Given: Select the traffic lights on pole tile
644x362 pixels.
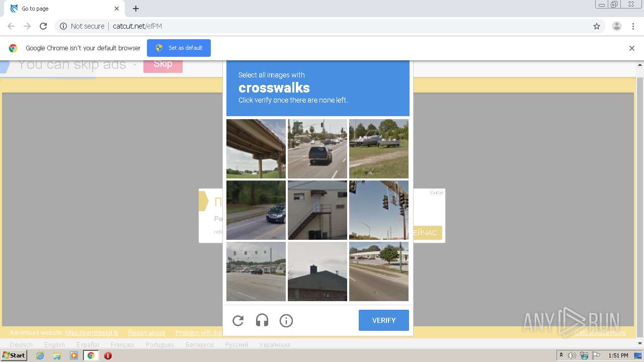Looking at the screenshot, I should [379, 210].
